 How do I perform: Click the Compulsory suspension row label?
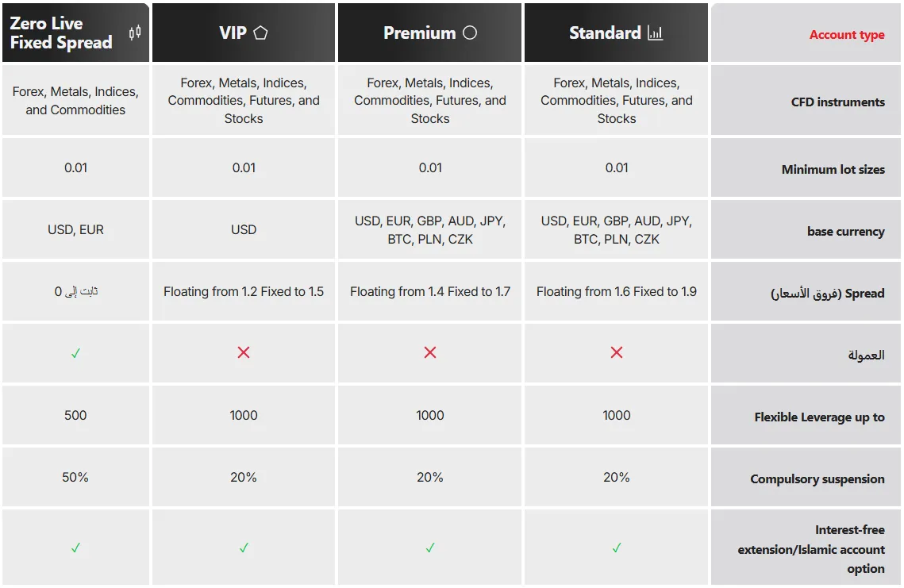coord(817,479)
